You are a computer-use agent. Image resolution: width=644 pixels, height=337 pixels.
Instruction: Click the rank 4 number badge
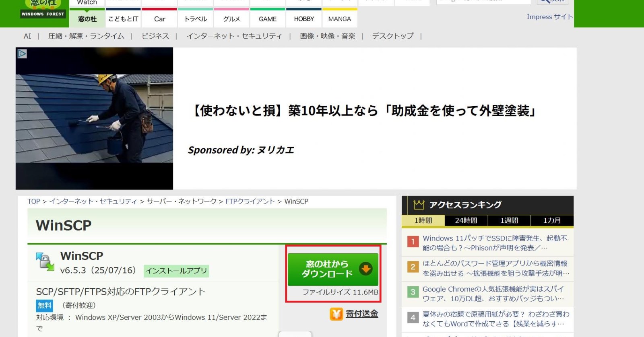pos(413,317)
